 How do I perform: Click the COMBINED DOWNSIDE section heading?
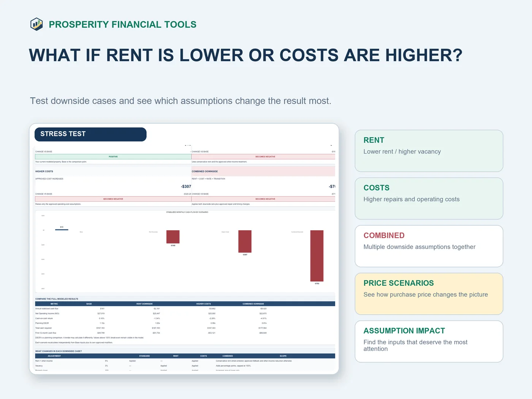click(x=205, y=171)
